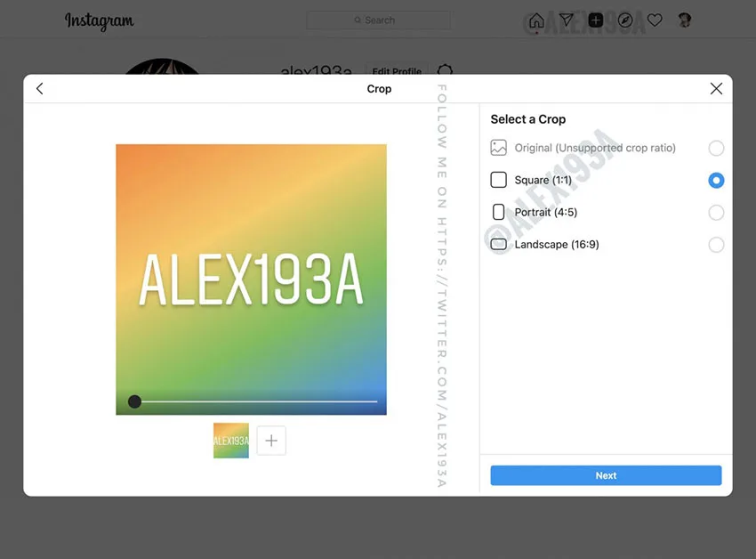Click the Portrait crop shape icon

click(x=499, y=212)
